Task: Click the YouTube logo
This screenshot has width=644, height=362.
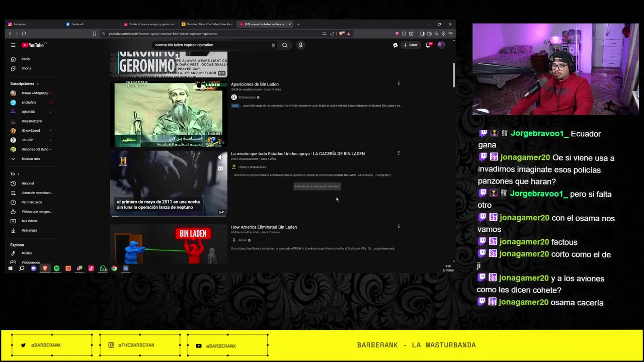Action: [x=33, y=45]
